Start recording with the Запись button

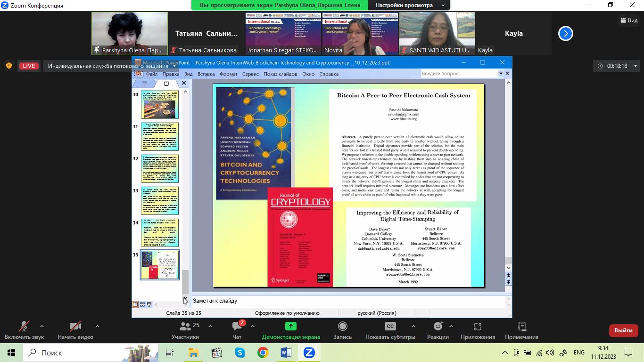click(343, 330)
